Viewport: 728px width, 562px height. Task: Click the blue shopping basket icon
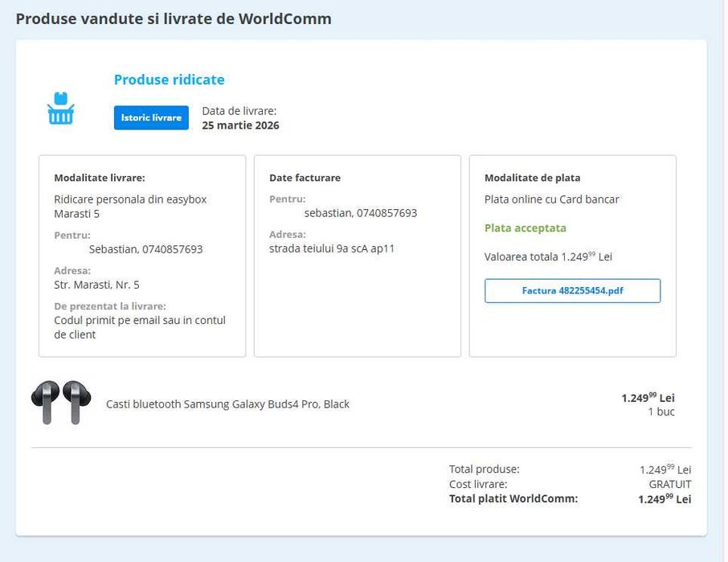pyautogui.click(x=60, y=109)
